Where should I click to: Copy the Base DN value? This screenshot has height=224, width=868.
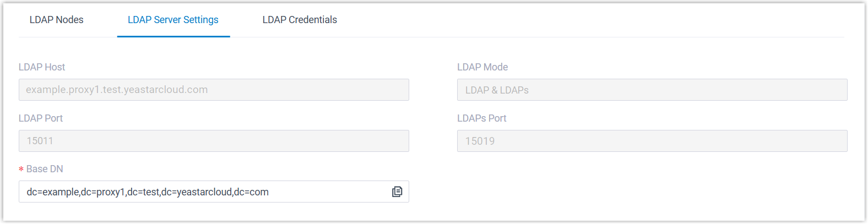click(x=397, y=192)
